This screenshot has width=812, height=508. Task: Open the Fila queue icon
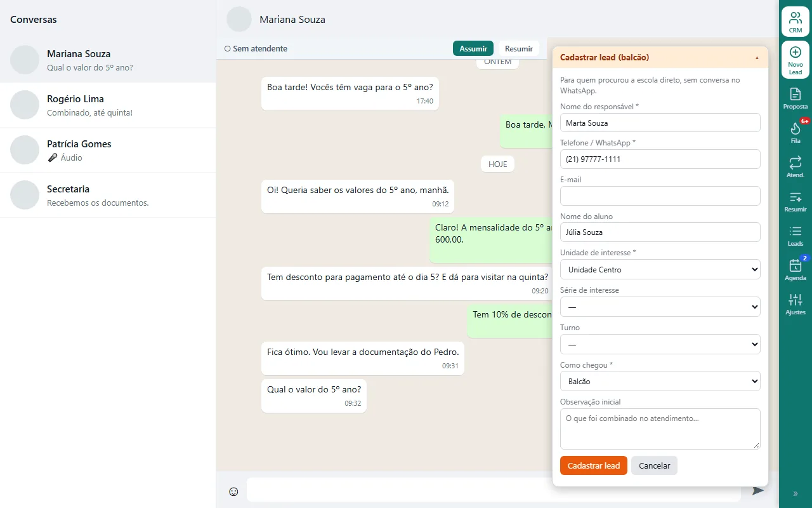(796, 133)
